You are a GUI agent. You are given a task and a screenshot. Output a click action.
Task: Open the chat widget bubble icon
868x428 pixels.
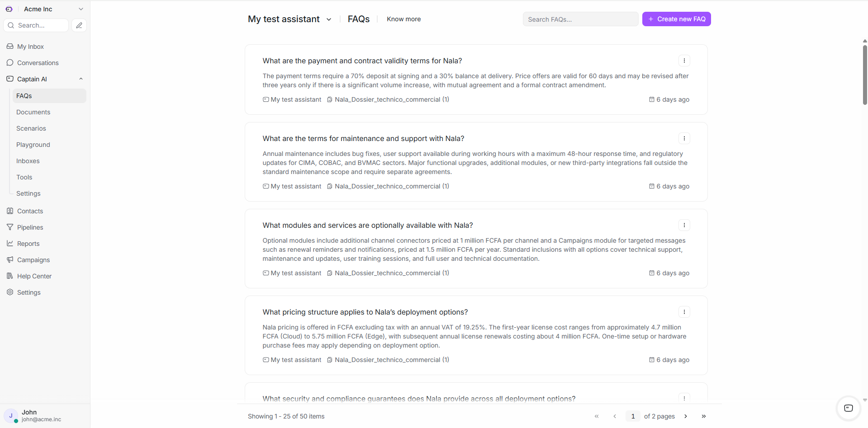[x=849, y=408]
